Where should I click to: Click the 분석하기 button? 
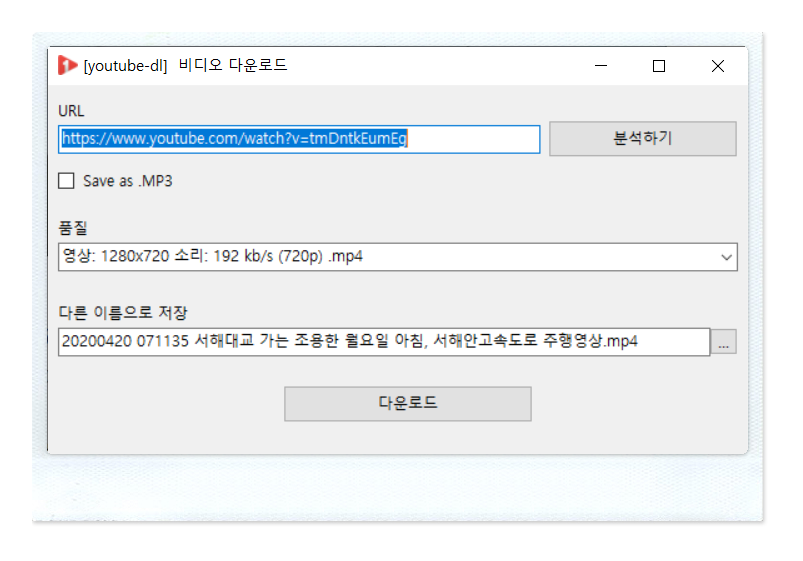643,138
